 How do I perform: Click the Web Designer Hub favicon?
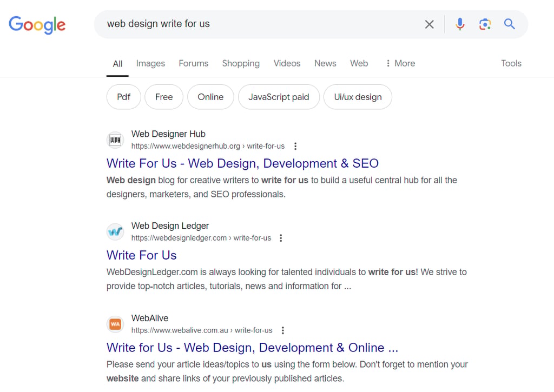pos(115,140)
